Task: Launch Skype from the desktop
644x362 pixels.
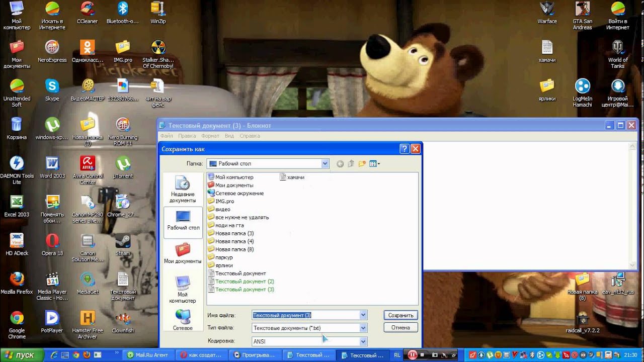Action: (x=52, y=90)
